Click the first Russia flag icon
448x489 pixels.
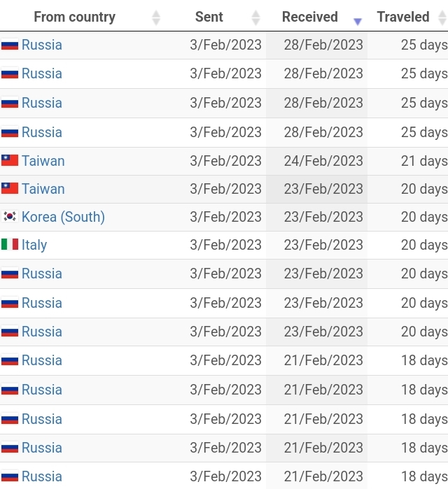pyautogui.click(x=10, y=45)
